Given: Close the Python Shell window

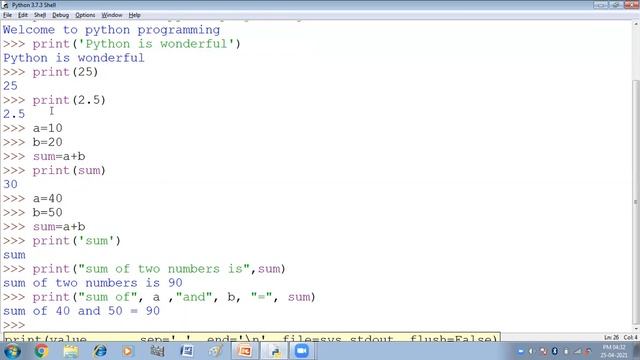Looking at the screenshot, I should click(x=631, y=5).
